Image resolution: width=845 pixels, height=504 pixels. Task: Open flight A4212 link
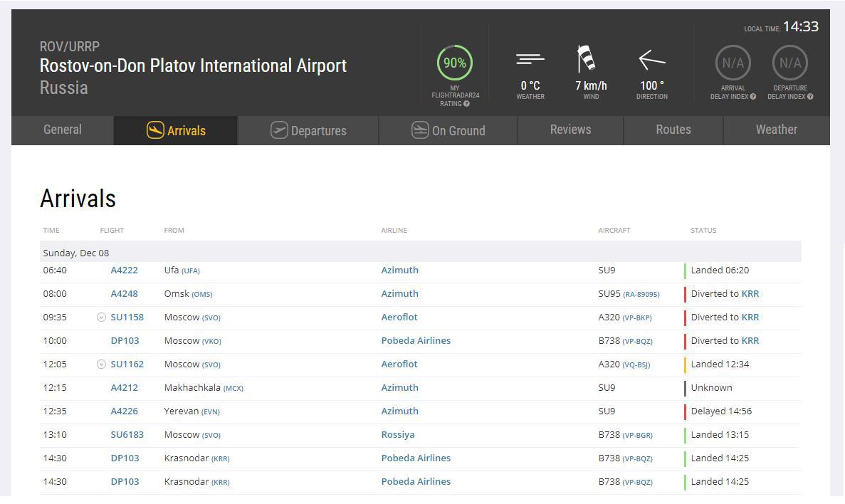tap(125, 387)
